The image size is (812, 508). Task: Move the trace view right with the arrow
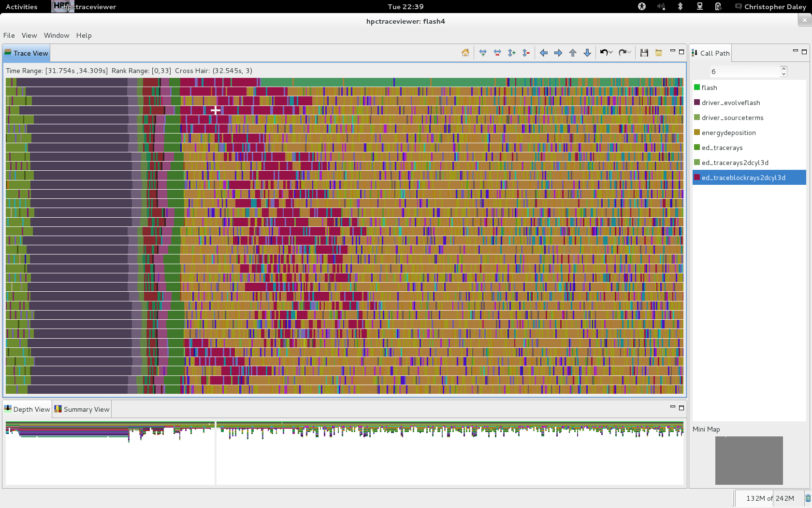558,53
